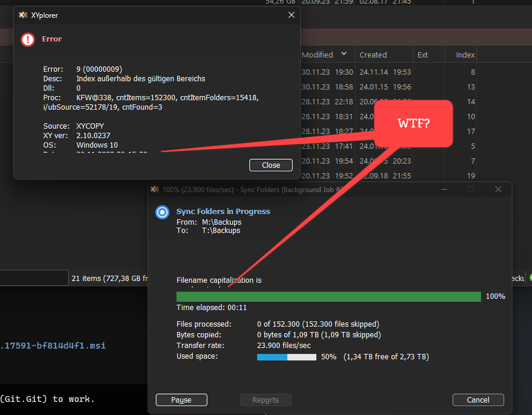
Task: Click the XY version value 2.10.0237
Action: click(93, 136)
